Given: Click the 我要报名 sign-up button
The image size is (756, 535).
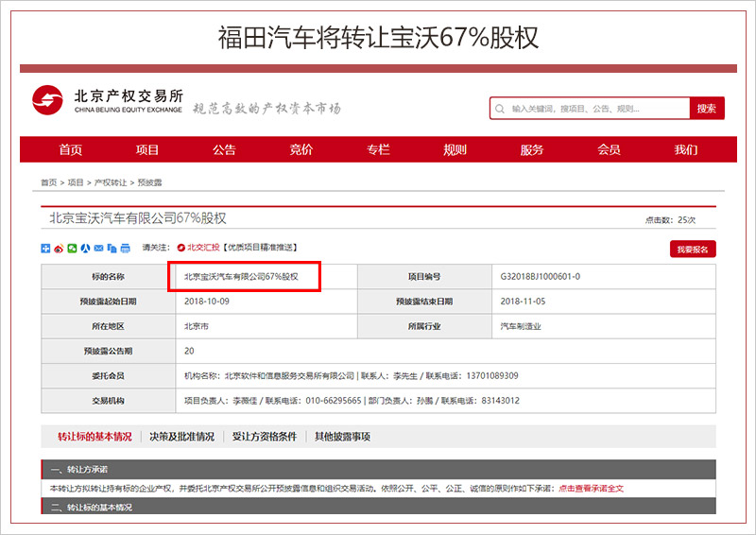Looking at the screenshot, I should click(x=693, y=250).
